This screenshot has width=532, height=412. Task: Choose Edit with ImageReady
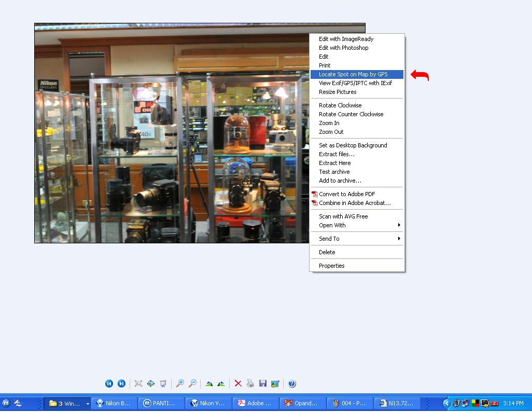click(x=357, y=39)
